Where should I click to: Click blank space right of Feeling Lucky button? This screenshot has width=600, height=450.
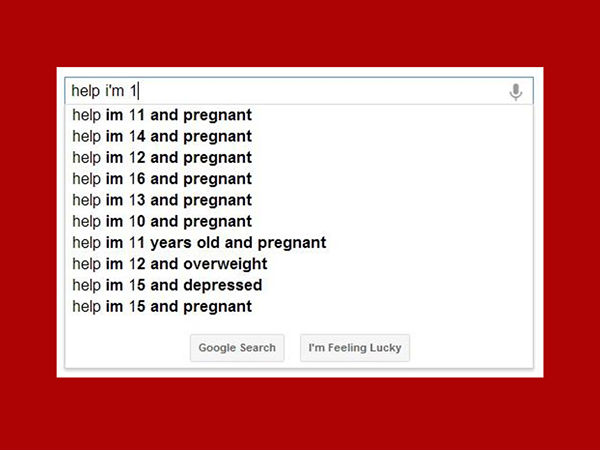click(x=471, y=348)
